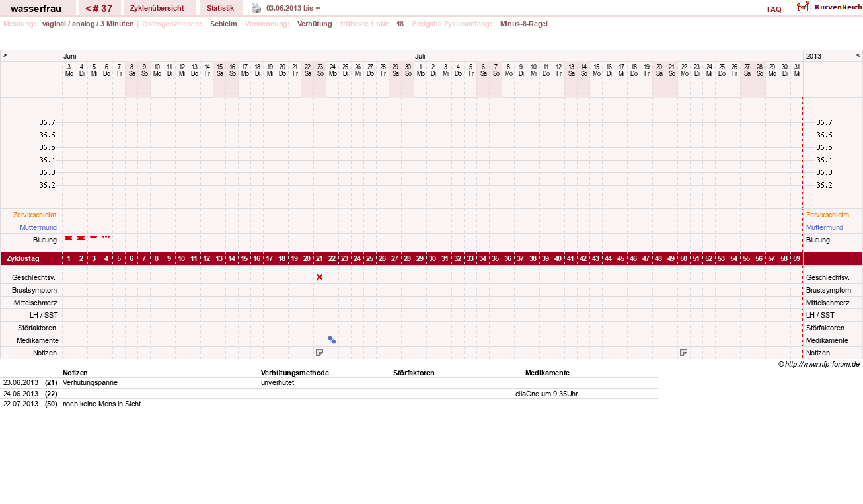Click the 2013 year label
This screenshot has width=863, height=504.
click(x=813, y=56)
